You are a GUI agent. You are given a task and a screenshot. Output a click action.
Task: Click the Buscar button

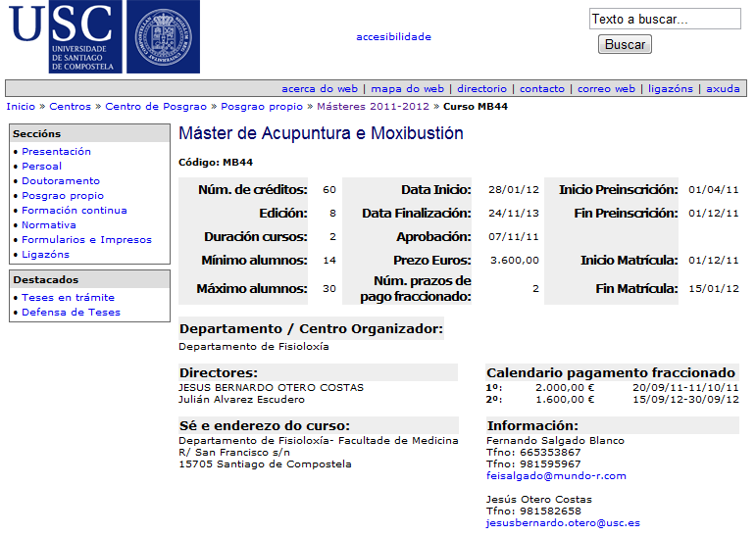coord(625,44)
